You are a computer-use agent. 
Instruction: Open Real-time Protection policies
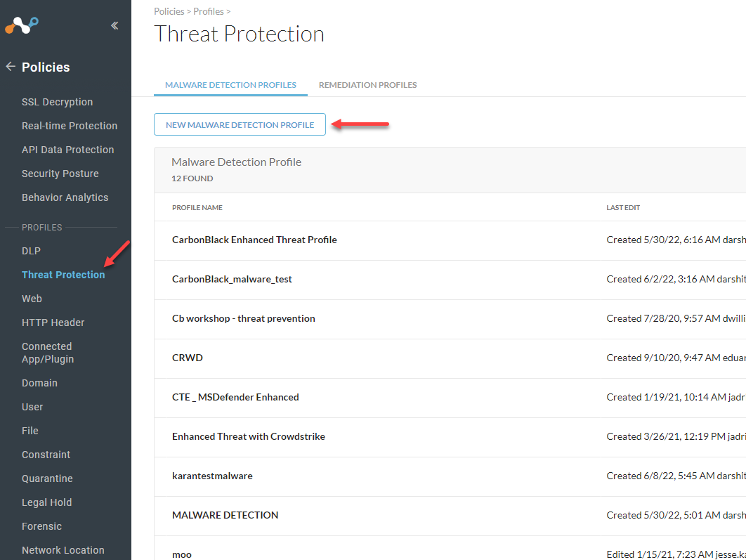(69, 126)
